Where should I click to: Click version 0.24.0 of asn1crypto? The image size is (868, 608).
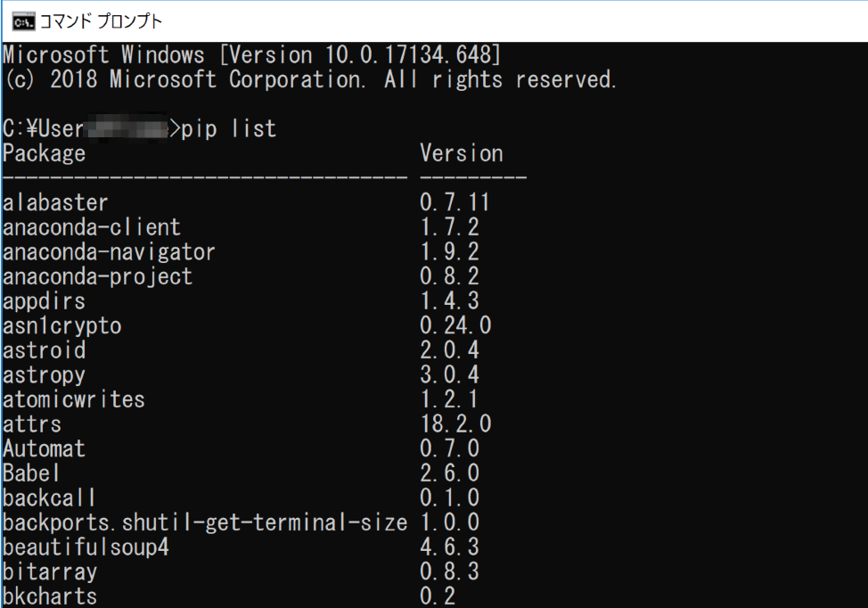(x=455, y=325)
